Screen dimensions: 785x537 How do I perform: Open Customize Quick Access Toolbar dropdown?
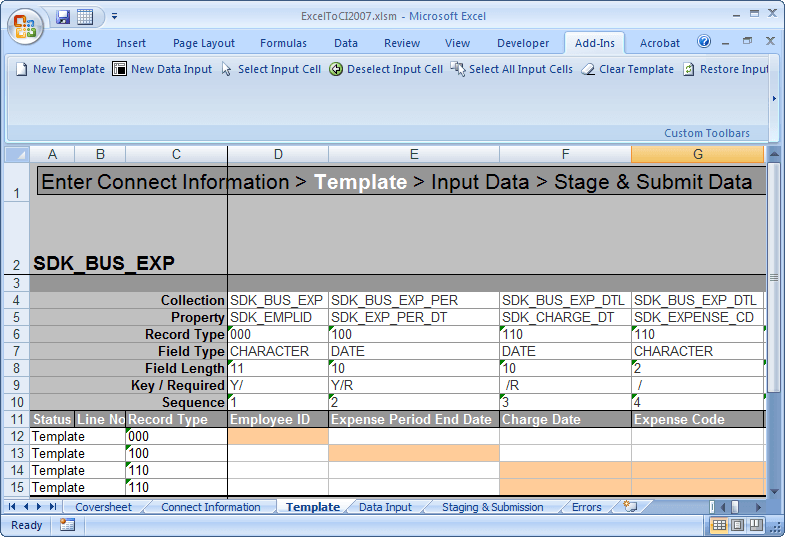click(115, 17)
